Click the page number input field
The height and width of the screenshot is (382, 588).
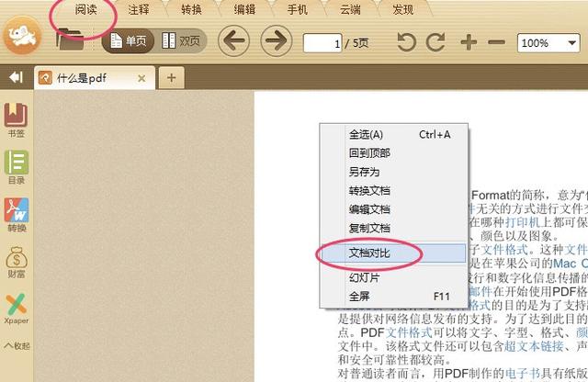322,43
